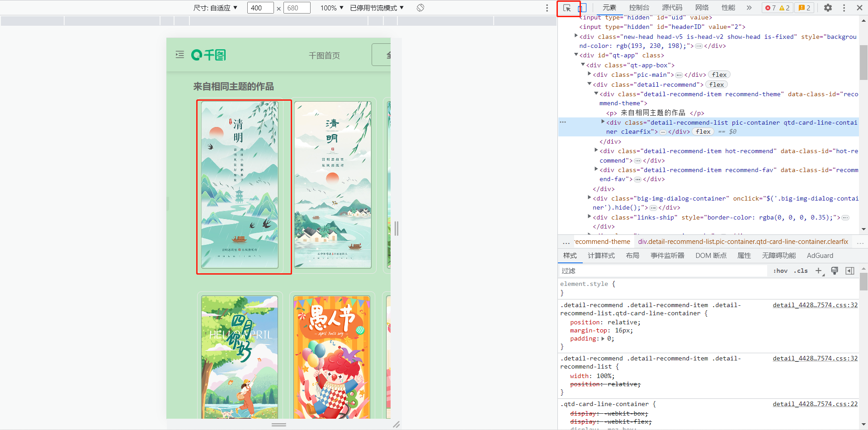Expand the new-head head-v5 div node
The image size is (868, 430).
pyautogui.click(x=576, y=36)
